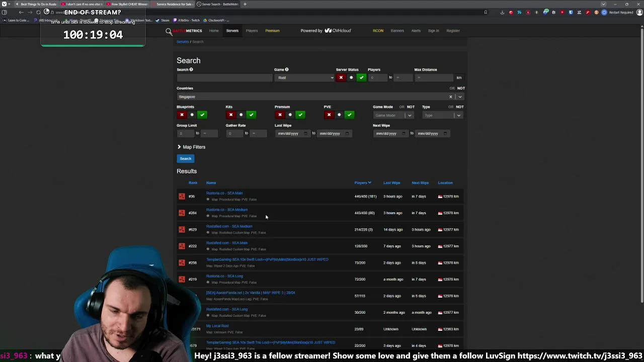The width and height of the screenshot is (644, 362).
Task: Click the BattleMetrics search magnifier icon
Action: 169,31
